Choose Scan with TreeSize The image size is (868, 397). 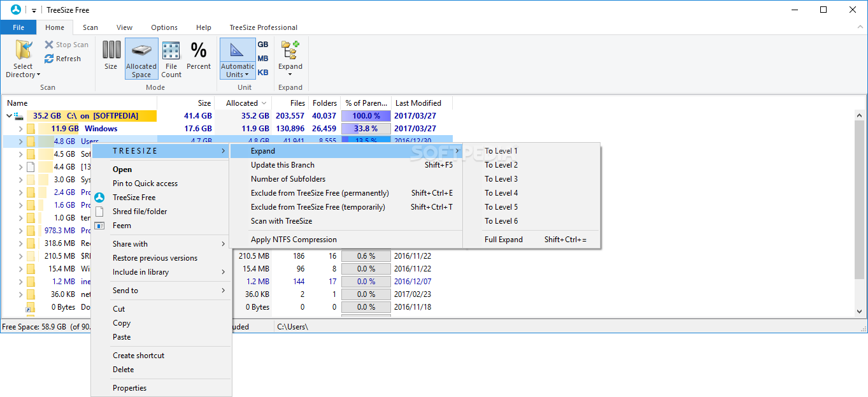click(346, 221)
